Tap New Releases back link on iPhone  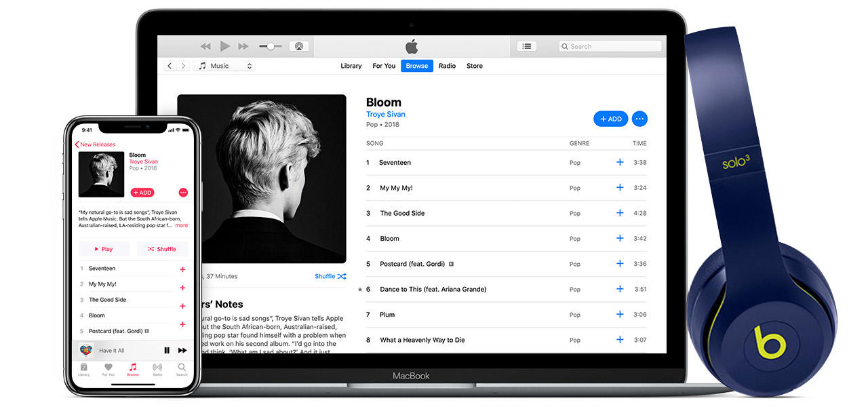[95, 144]
